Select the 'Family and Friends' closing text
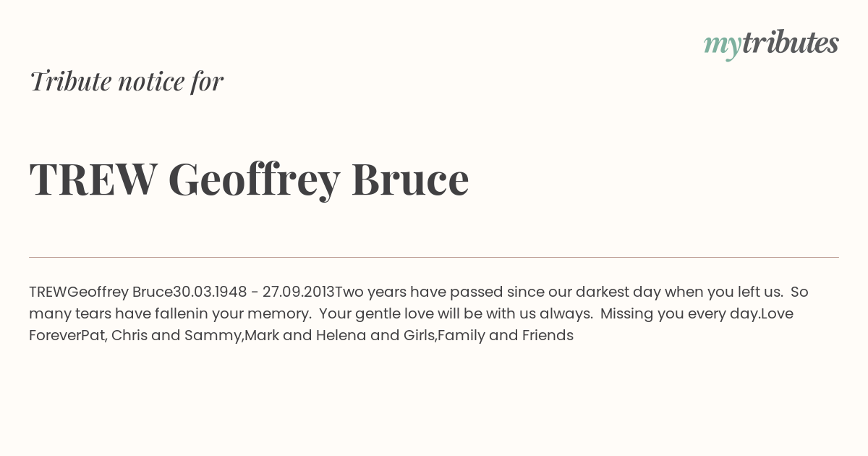Screen dimensions: 868x456 point(506,335)
